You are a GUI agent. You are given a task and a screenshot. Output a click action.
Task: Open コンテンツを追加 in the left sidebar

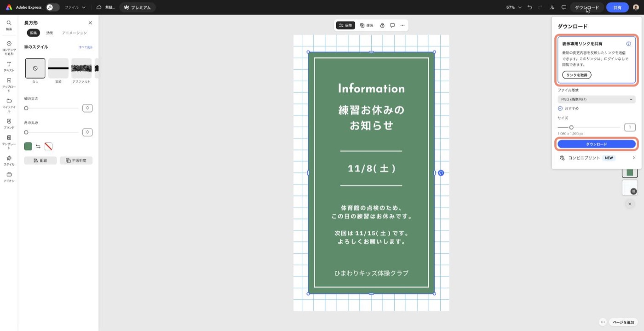tap(9, 48)
